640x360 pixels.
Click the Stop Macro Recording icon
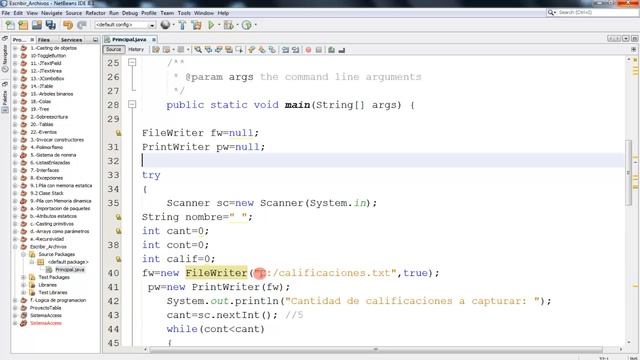(319, 50)
